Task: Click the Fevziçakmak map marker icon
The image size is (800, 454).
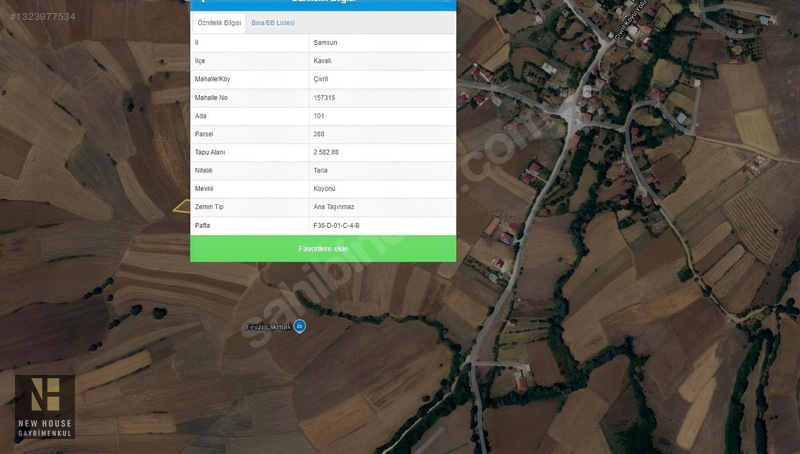Action: point(299,326)
